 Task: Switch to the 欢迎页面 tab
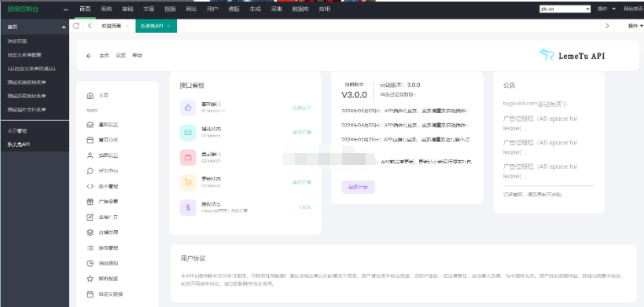coord(112,26)
